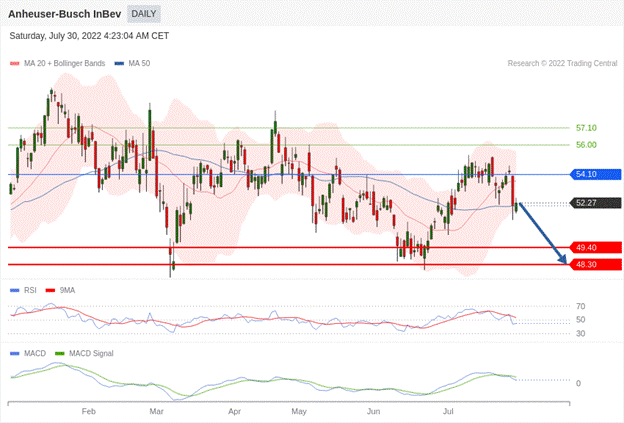Click the MA 50 legend swatch

pos(119,63)
